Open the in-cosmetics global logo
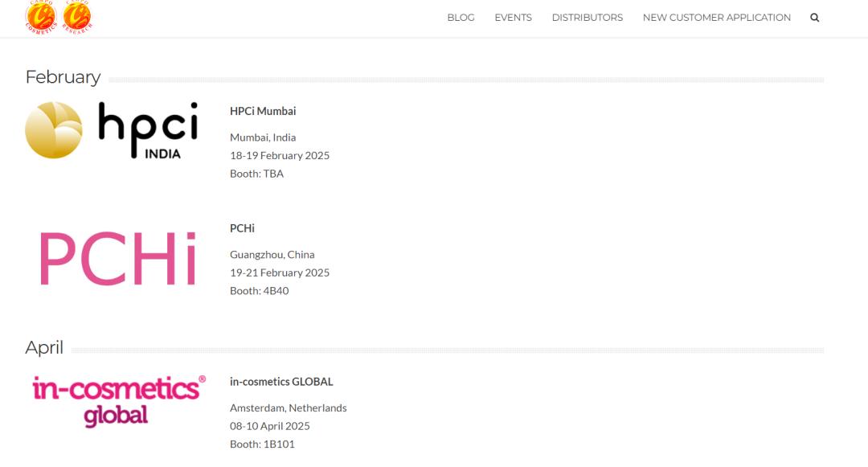 118,400
